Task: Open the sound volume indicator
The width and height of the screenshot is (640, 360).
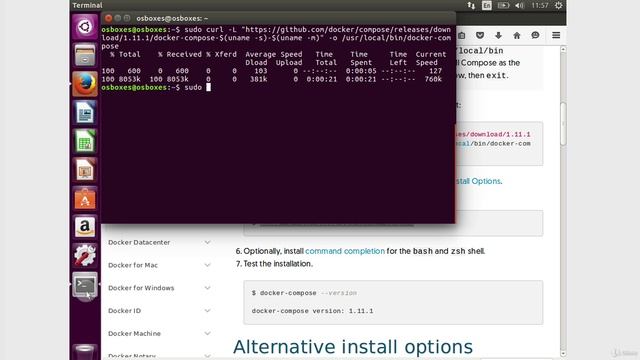Action: [x=519, y=5]
